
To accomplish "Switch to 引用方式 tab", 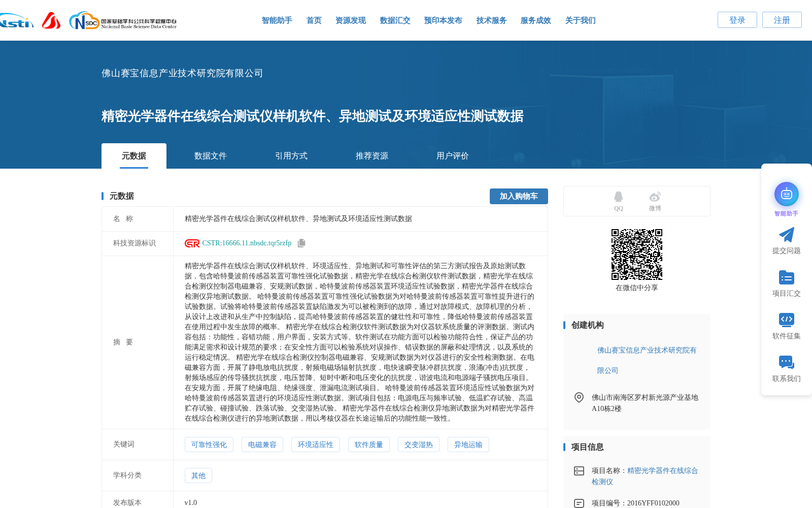I will click(x=291, y=156).
